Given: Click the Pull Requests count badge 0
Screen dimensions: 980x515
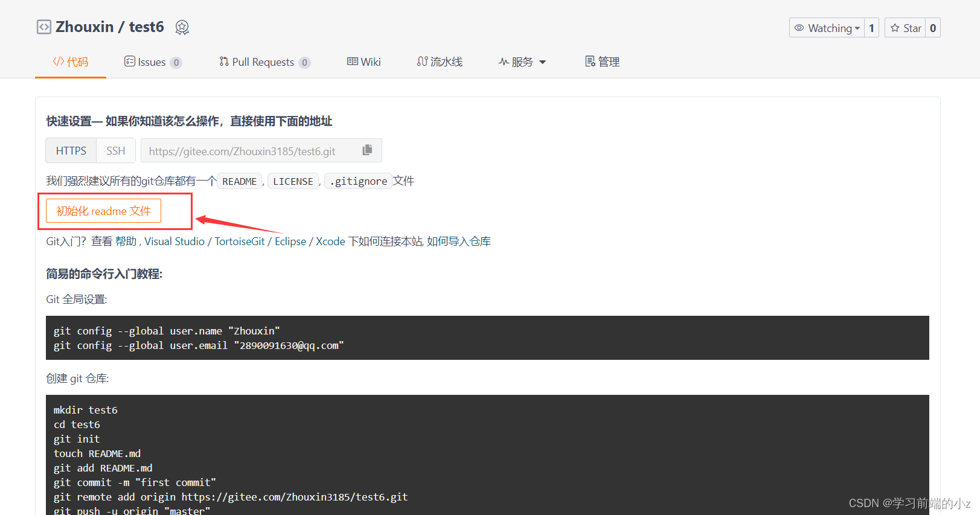Looking at the screenshot, I should 304,62.
